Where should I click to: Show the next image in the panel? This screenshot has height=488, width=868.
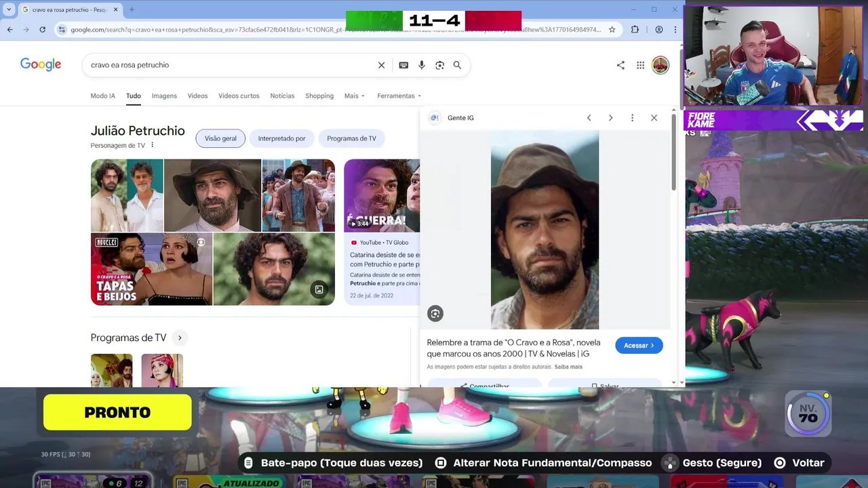(610, 118)
